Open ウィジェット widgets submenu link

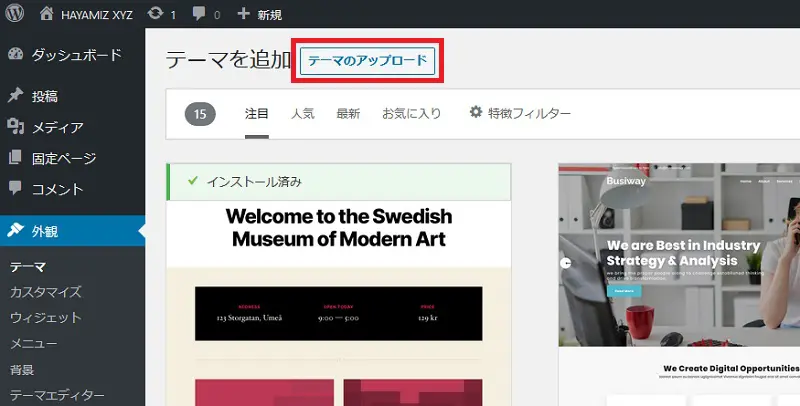tap(45, 318)
